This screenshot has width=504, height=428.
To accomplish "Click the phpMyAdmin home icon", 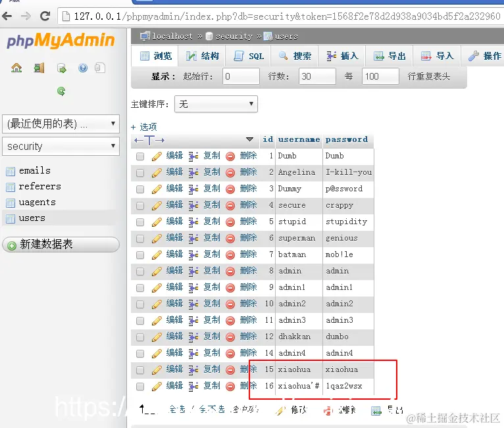I will click(16, 68).
